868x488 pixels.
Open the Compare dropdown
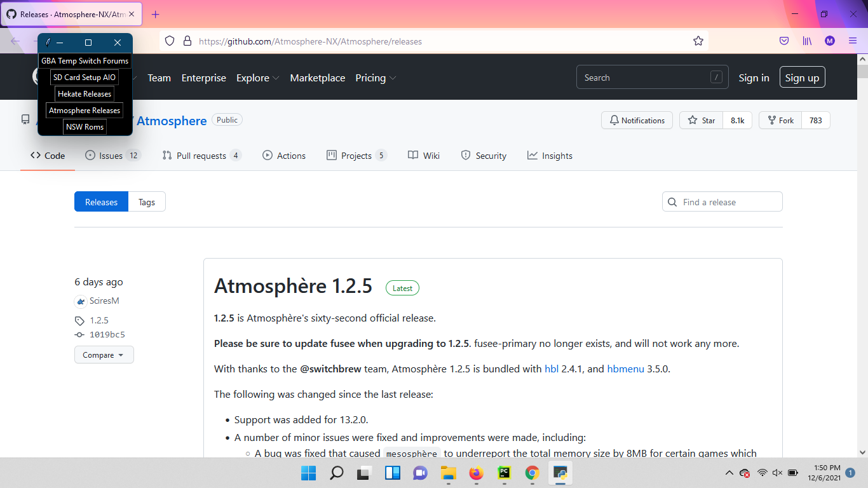104,355
